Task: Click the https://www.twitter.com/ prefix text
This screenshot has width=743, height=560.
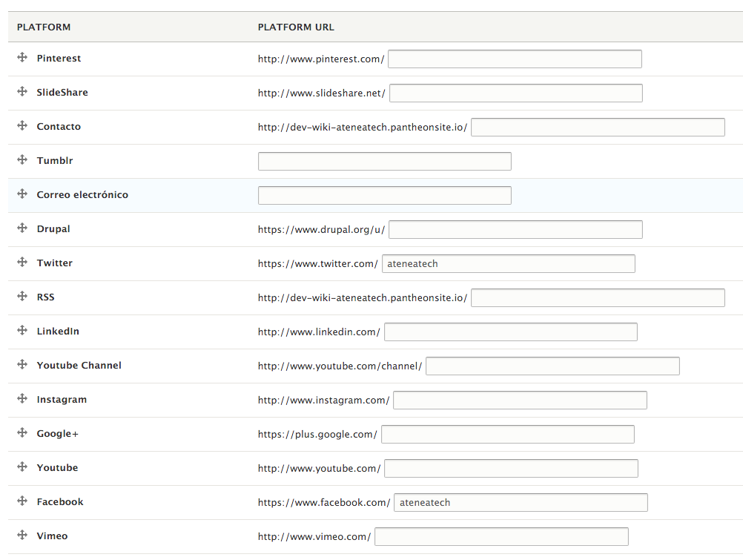Action: [x=318, y=263]
